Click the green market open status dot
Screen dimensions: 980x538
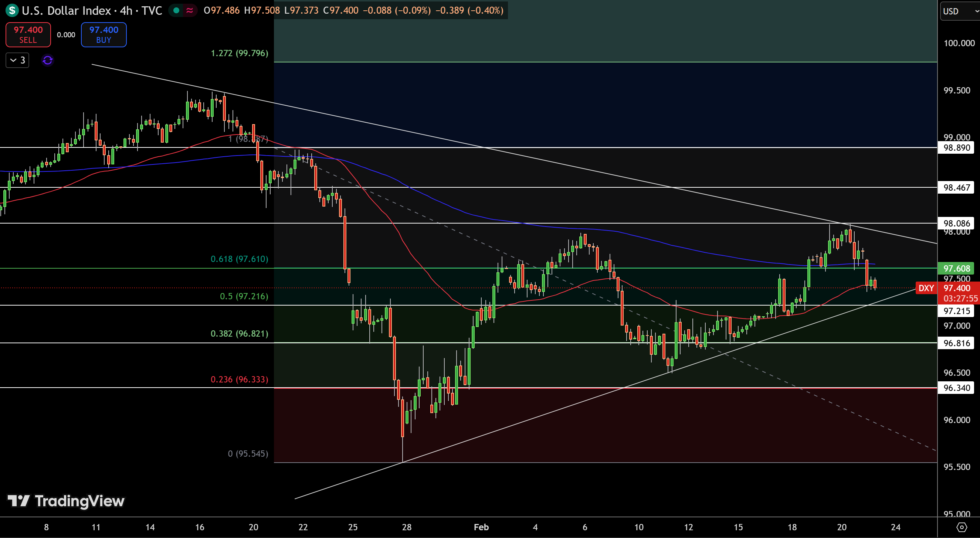(176, 10)
